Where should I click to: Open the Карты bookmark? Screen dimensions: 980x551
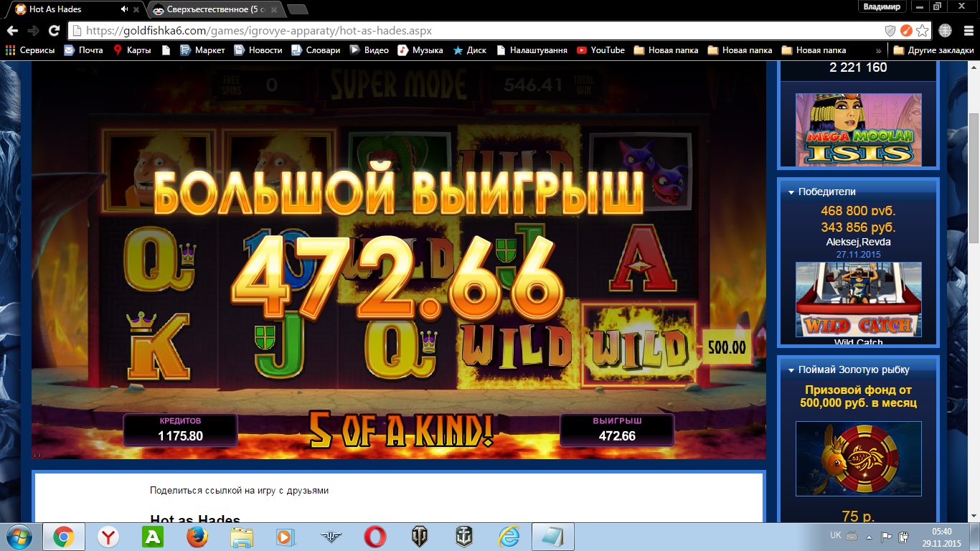tap(132, 50)
